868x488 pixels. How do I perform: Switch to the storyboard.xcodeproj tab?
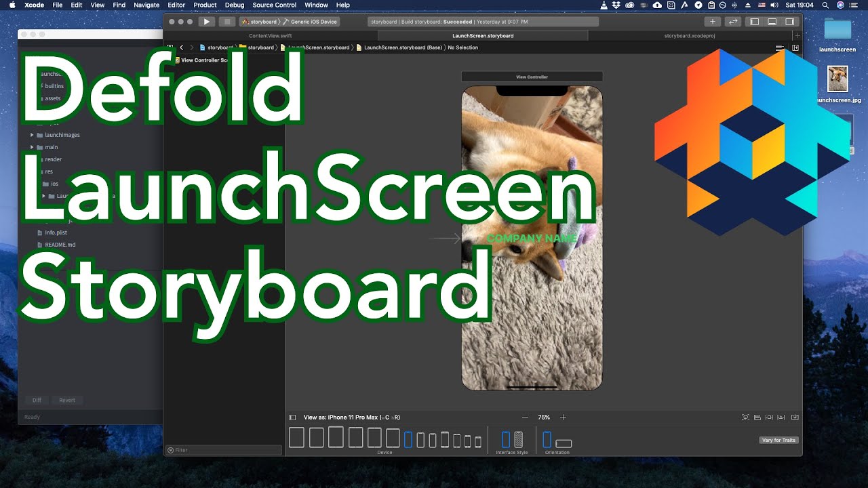click(689, 35)
